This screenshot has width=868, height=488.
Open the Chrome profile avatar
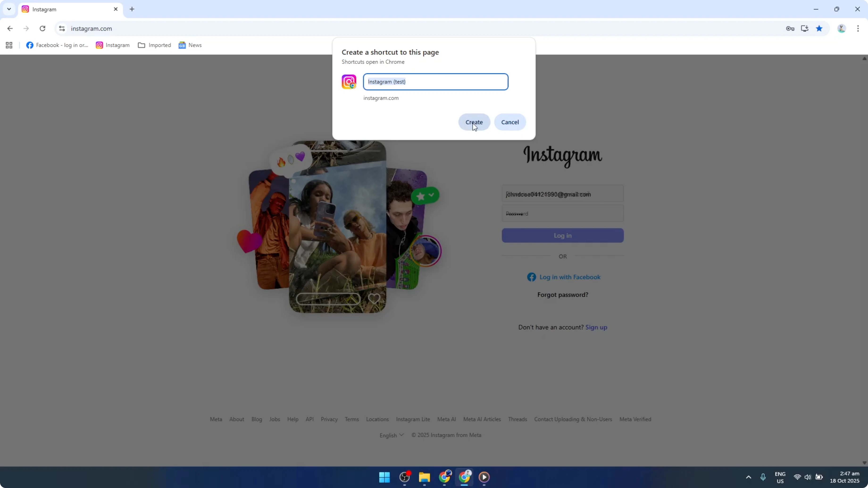pyautogui.click(x=841, y=29)
